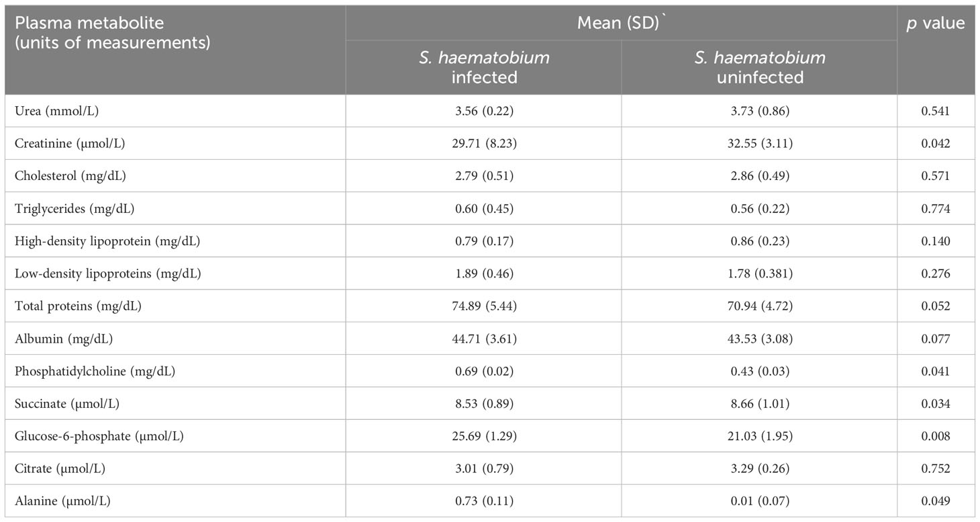Select the Succinate infected value 8.53 (0.89)
980x522 pixels.
click(484, 404)
